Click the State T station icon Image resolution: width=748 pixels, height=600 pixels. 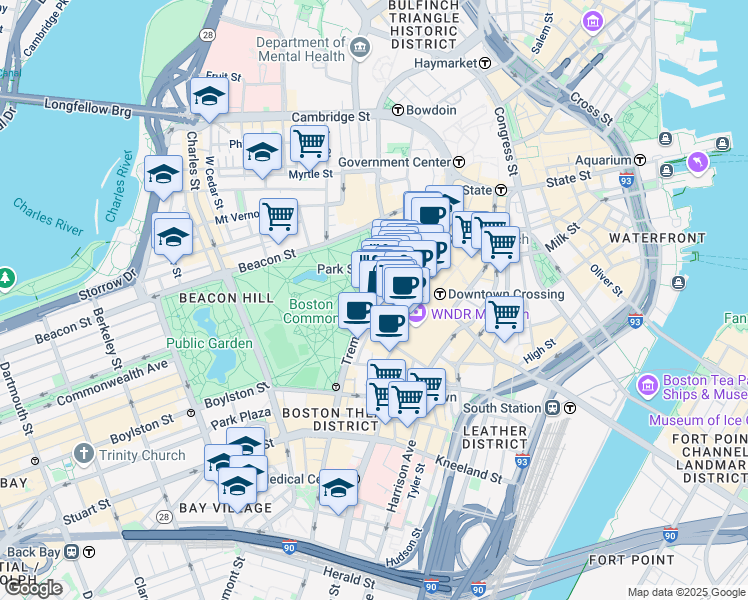[501, 190]
